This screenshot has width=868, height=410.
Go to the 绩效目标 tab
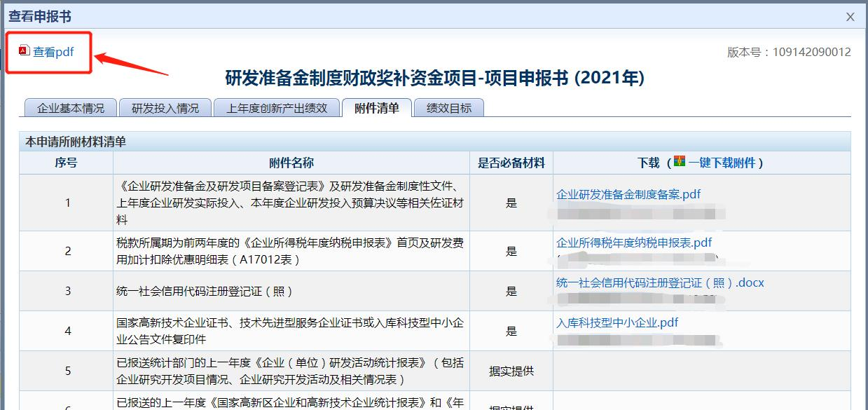pyautogui.click(x=449, y=108)
